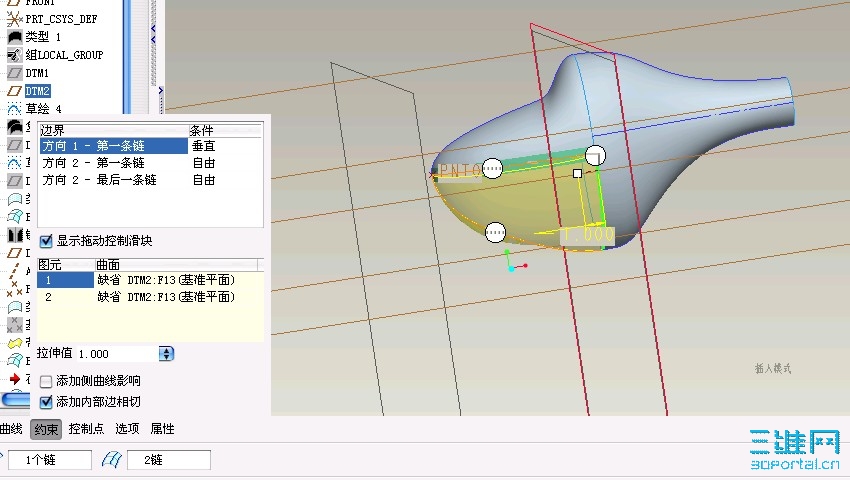Select boundary row 方向 2 - 最后一条链
The width and height of the screenshot is (850, 480).
(x=114, y=180)
